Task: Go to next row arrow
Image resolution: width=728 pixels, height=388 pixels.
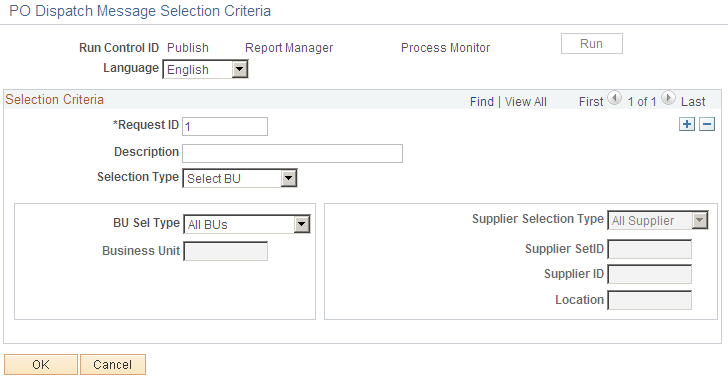Action: (x=668, y=98)
